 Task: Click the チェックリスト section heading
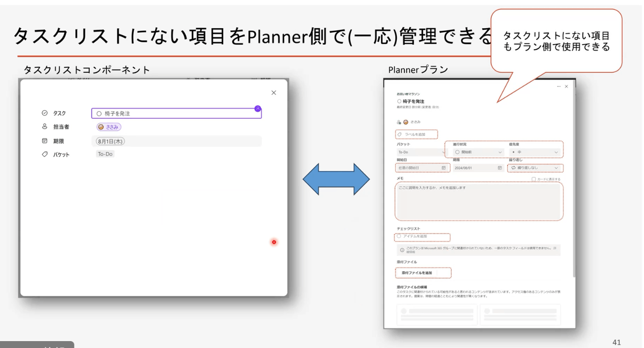[x=408, y=228]
